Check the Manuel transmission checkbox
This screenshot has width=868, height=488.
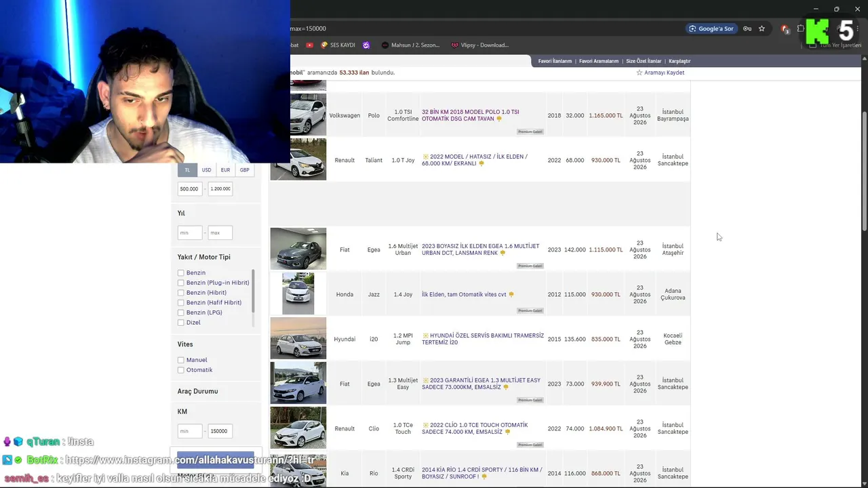point(181,361)
